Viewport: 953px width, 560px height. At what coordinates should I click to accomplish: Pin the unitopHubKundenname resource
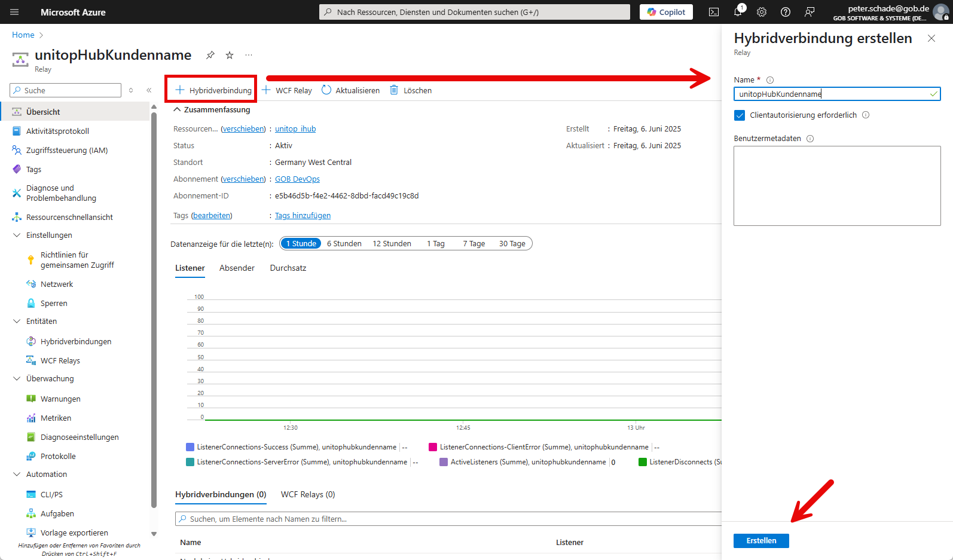pos(210,55)
